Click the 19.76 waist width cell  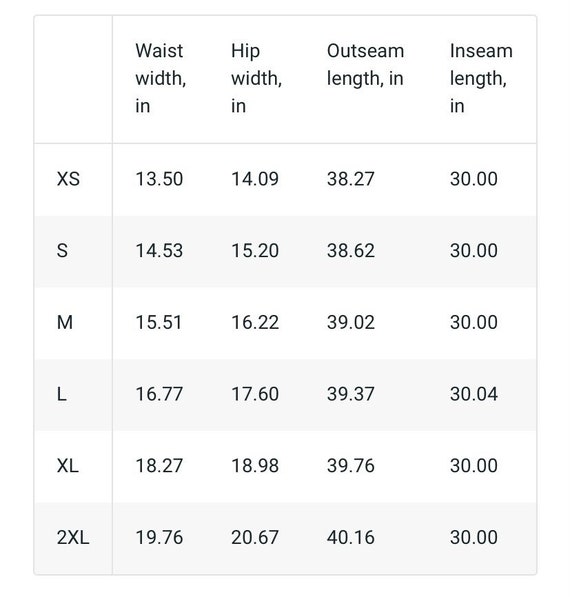[x=159, y=538]
